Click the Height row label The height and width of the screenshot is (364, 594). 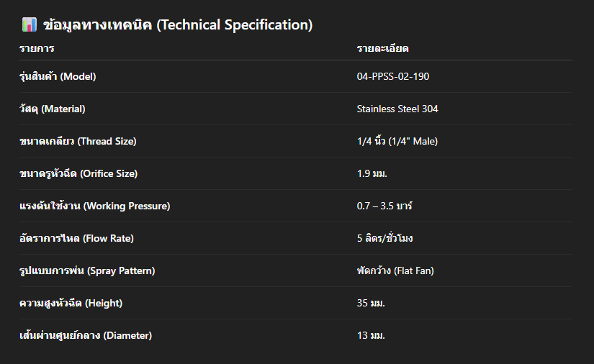coord(71,303)
